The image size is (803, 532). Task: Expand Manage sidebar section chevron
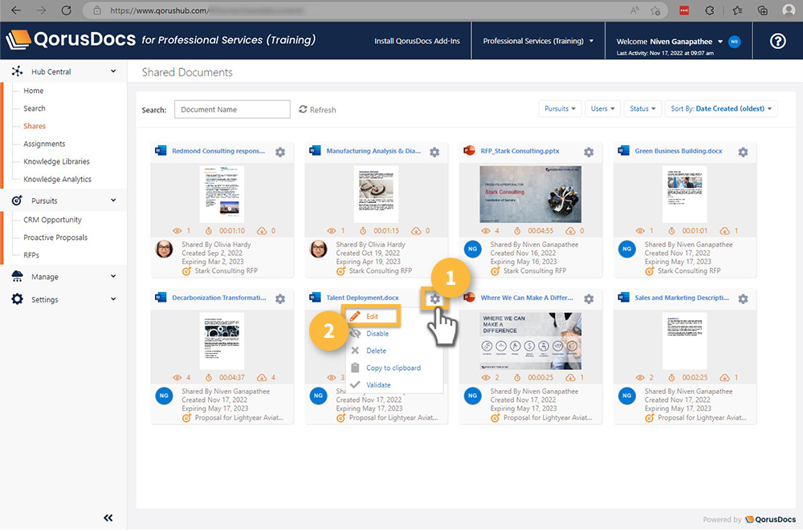coord(113,276)
